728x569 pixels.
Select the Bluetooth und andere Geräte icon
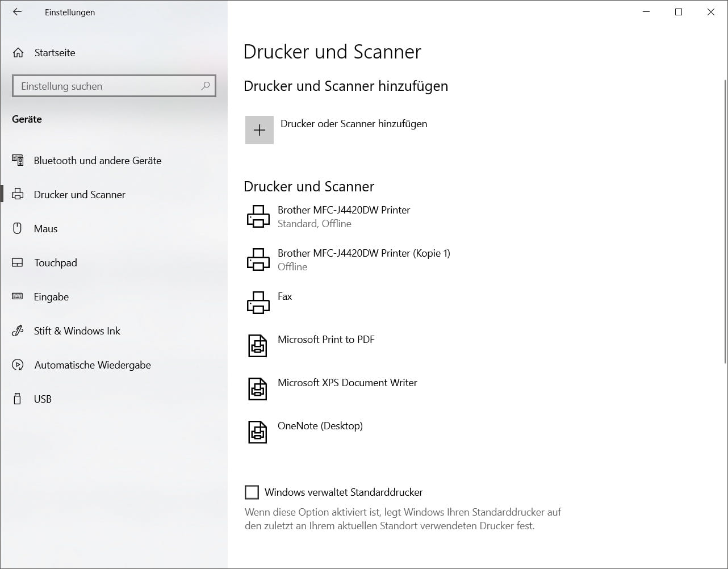[x=18, y=160]
